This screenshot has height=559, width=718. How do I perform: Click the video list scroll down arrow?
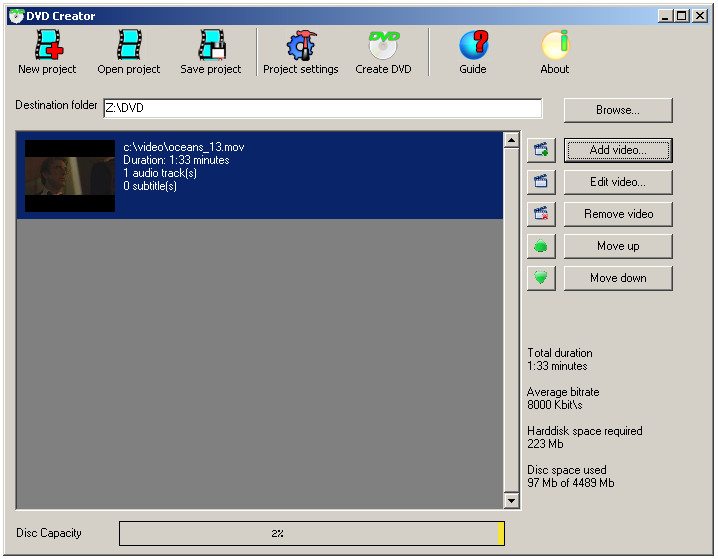point(511,500)
